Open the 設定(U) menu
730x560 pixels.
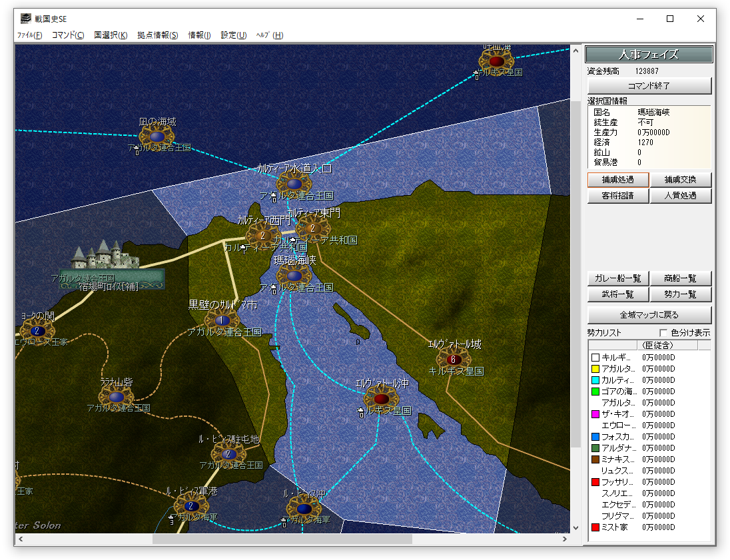(x=233, y=35)
